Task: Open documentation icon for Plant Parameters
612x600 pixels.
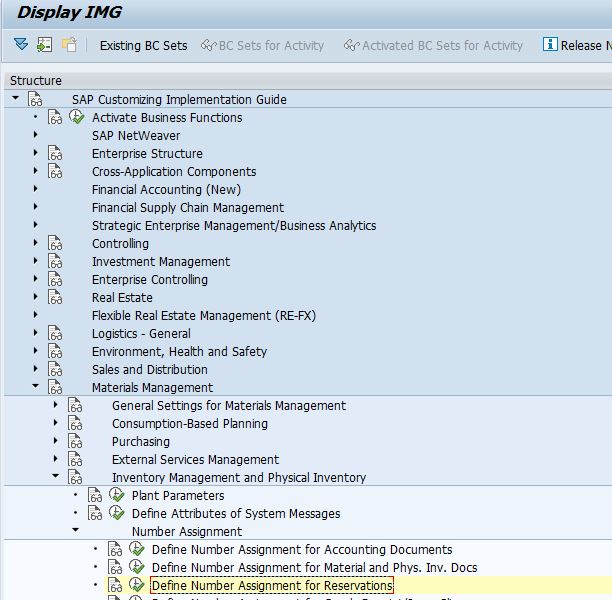Action: [x=95, y=495]
